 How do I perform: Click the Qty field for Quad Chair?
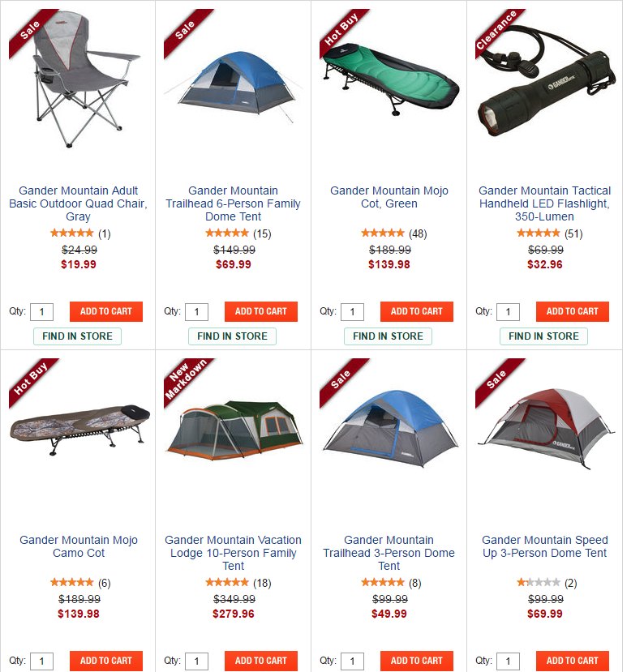[41, 312]
